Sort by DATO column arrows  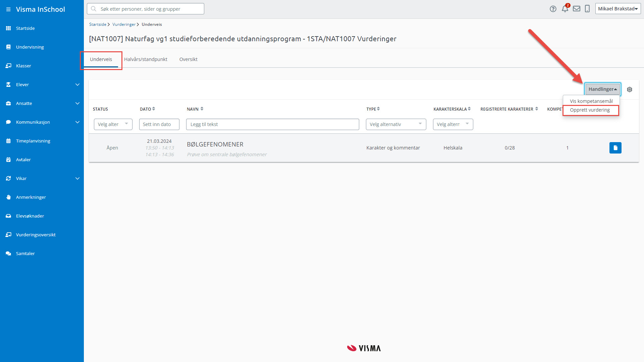(154, 109)
